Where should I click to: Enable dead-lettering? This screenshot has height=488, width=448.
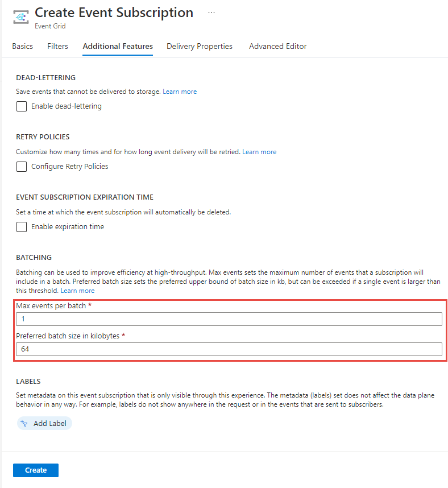coord(21,106)
